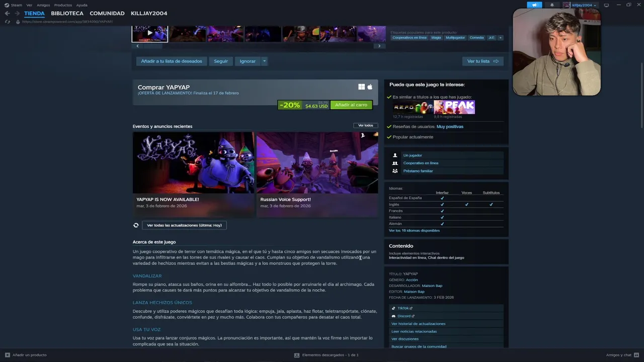This screenshot has width=644, height=362.
Task: Click Ver todos for recent events
Action: (x=366, y=125)
